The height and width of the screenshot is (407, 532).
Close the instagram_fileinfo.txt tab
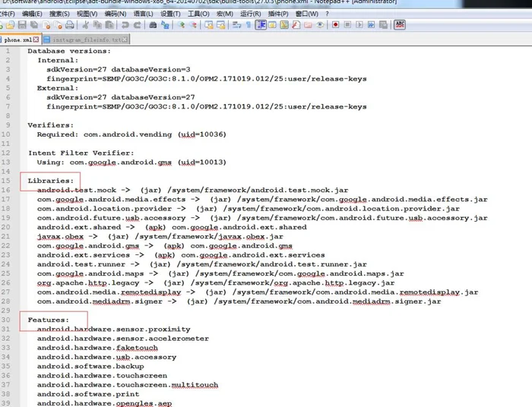(x=125, y=40)
